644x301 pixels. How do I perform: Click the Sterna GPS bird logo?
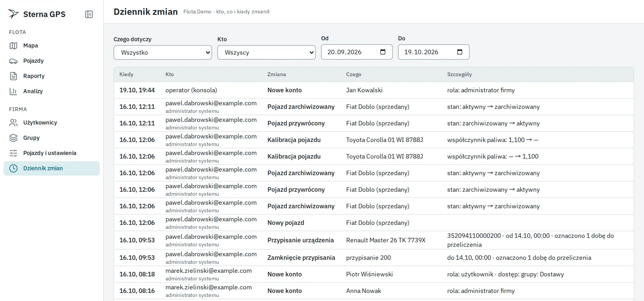13,14
